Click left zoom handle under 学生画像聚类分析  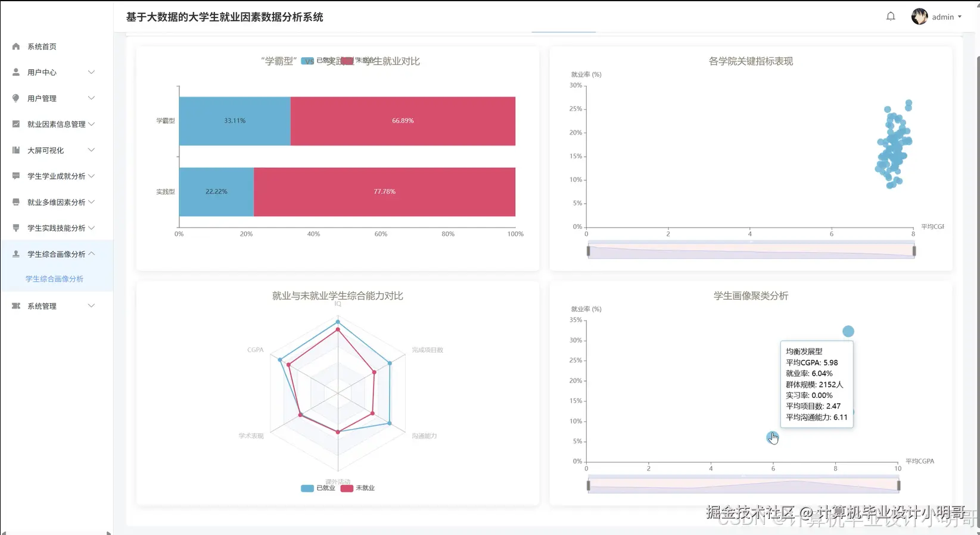pyautogui.click(x=588, y=486)
